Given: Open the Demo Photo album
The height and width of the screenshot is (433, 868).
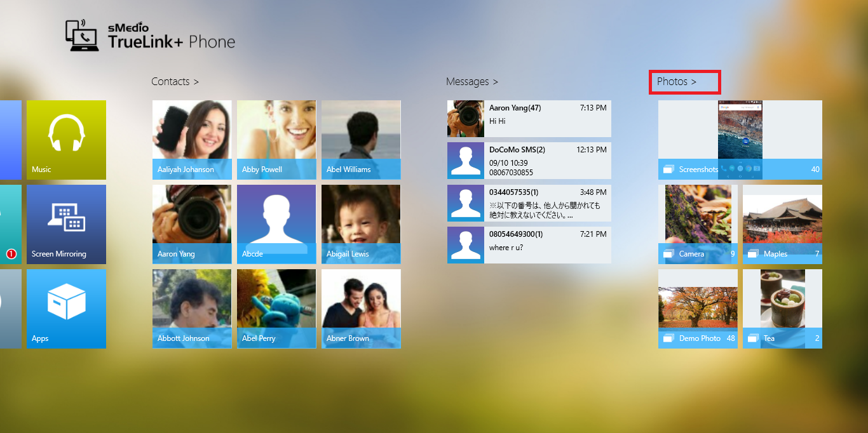Looking at the screenshot, I should [698, 309].
